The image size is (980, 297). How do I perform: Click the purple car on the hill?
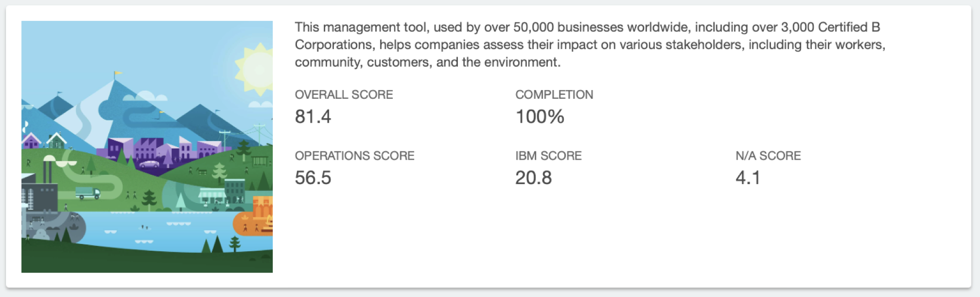(x=149, y=165)
